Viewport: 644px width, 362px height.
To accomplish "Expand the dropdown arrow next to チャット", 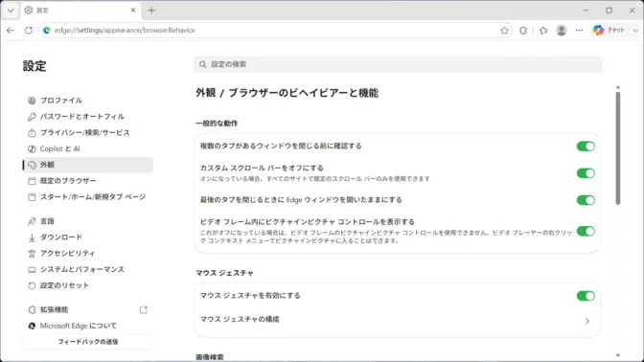I will click(635, 31).
